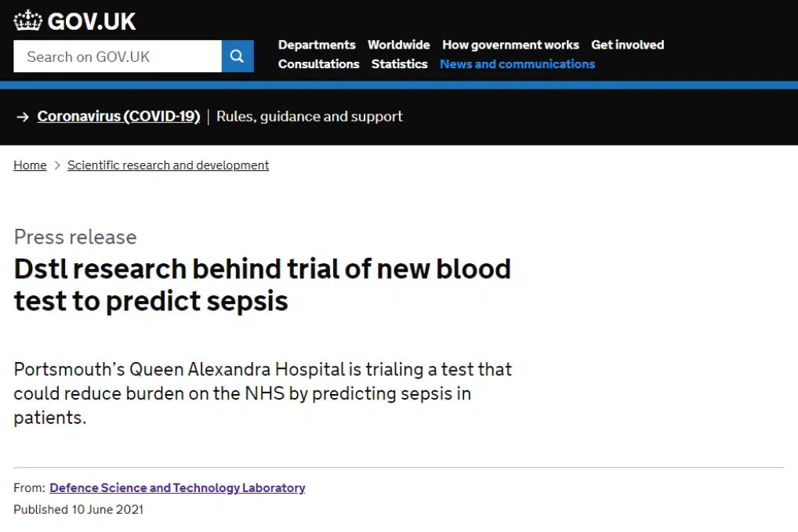Click the Published 10 June 2021 text
Image resolution: width=798 pixels, height=532 pixels.
coord(78,509)
